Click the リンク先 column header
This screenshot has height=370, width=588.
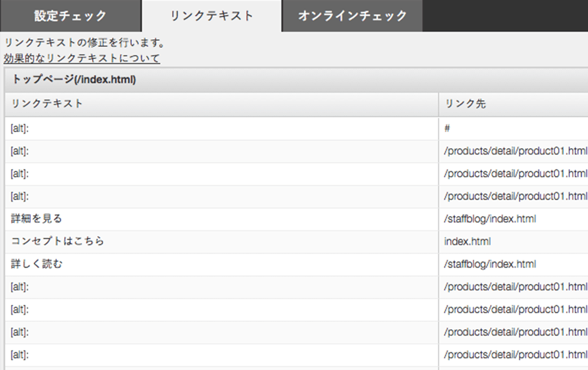point(514,104)
